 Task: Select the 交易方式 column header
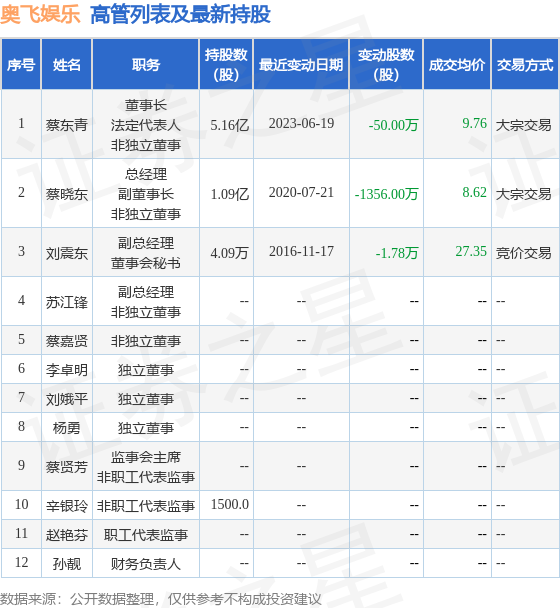[525, 64]
